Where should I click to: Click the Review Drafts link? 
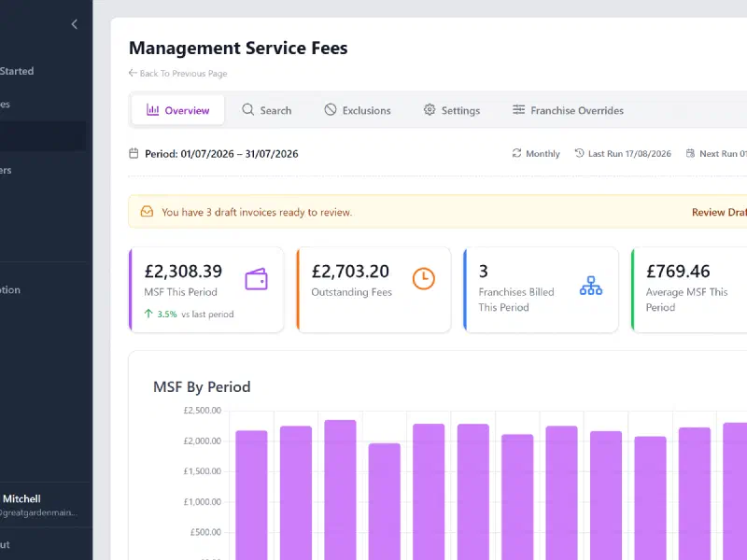click(719, 213)
